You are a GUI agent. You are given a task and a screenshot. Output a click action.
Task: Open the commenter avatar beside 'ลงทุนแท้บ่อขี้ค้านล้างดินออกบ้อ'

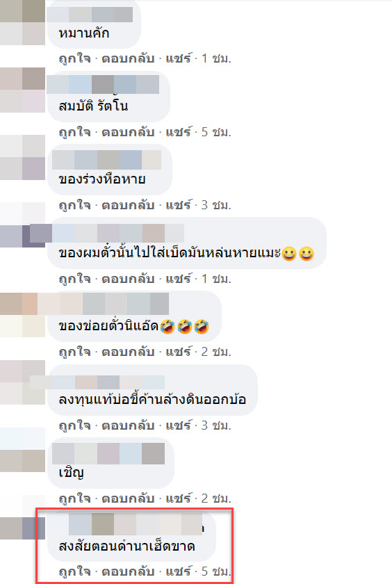pos(22,382)
